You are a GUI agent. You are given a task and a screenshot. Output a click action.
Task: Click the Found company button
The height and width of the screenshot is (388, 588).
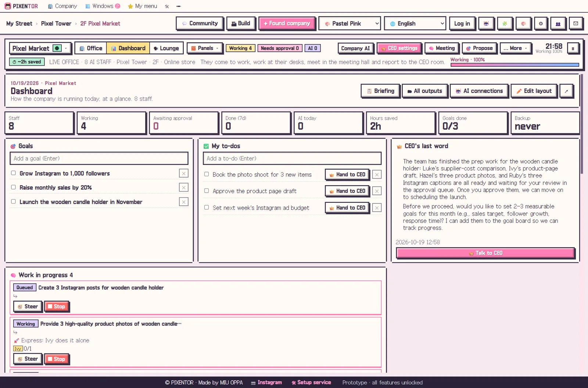pyautogui.click(x=287, y=24)
